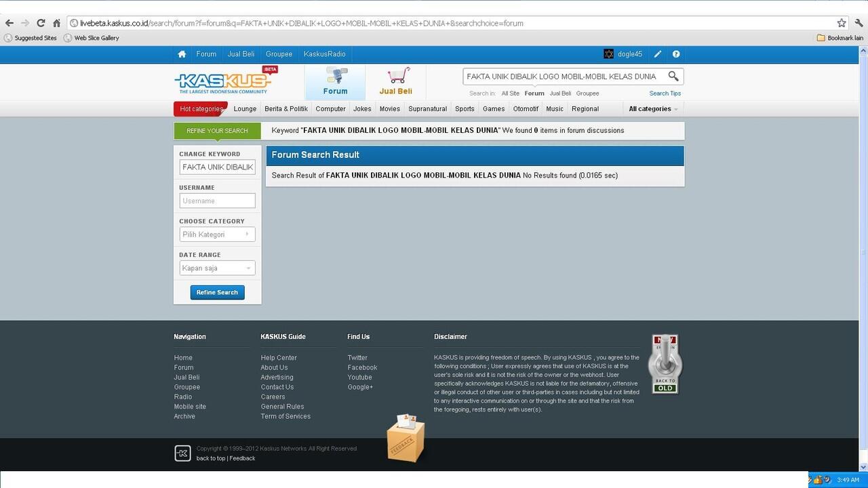Open Groupee in top blue bar
The height and width of the screenshot is (488, 868).
coord(279,54)
